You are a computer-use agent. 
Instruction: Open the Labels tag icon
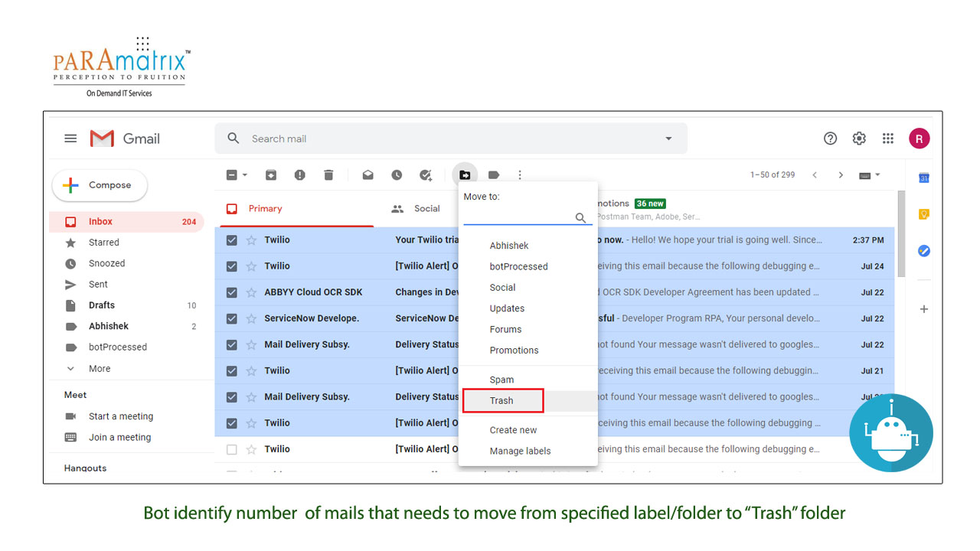pyautogui.click(x=494, y=175)
